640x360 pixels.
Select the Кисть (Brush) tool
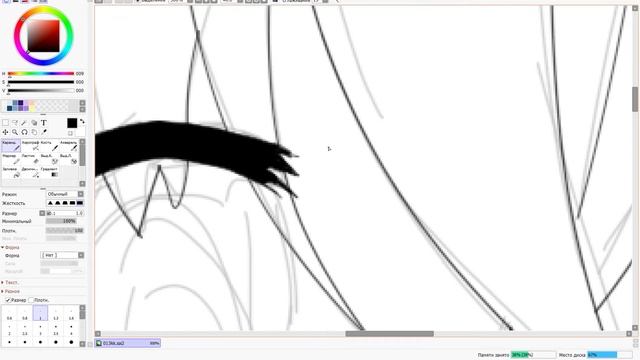tap(49, 146)
